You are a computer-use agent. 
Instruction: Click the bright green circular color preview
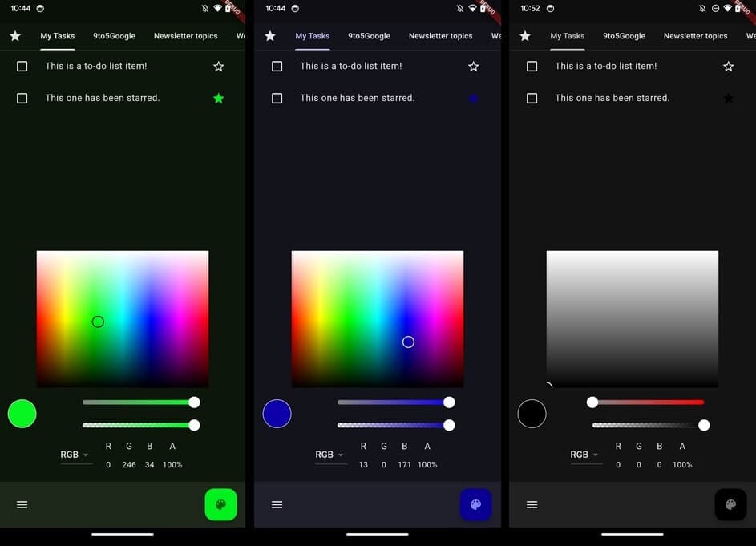(x=22, y=414)
